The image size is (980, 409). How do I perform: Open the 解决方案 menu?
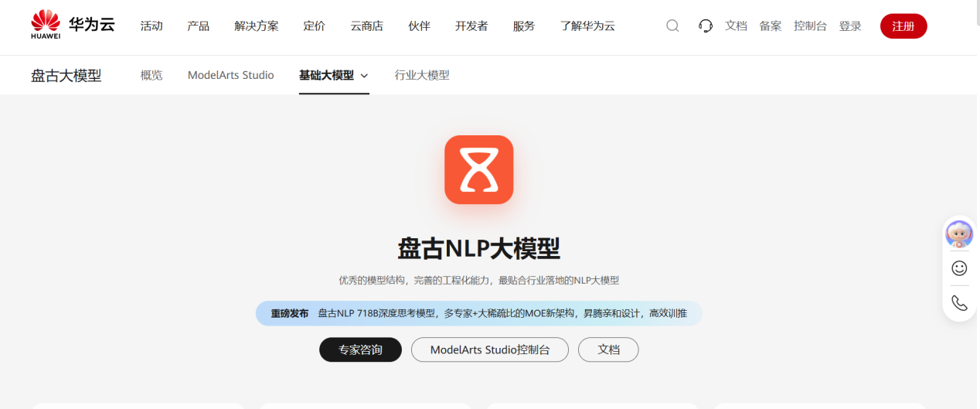pyautogui.click(x=257, y=26)
